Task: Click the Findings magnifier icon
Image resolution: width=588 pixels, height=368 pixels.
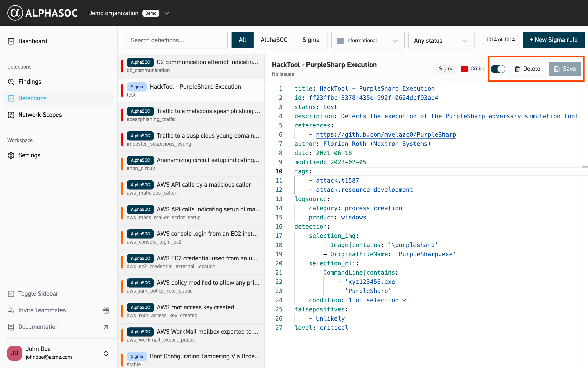Action: point(11,82)
